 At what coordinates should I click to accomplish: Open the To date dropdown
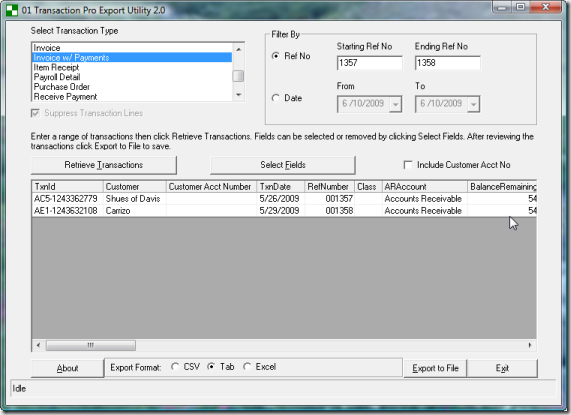(473, 104)
